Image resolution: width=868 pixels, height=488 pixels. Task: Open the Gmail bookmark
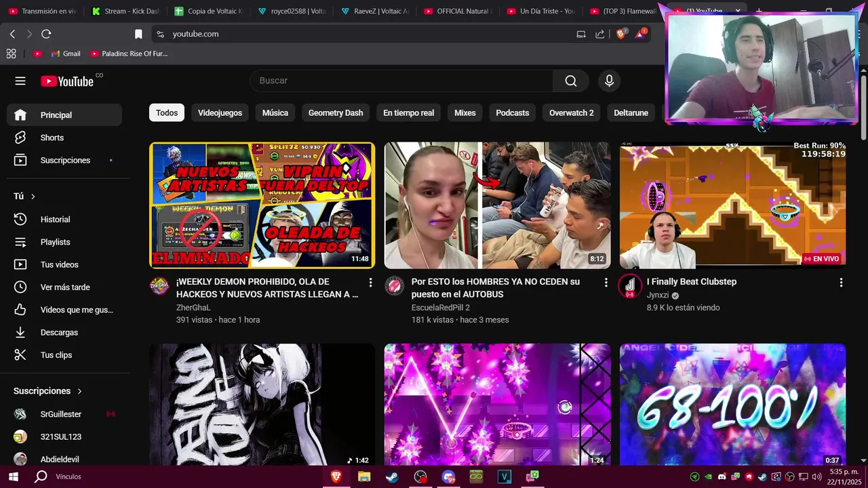(x=66, y=54)
